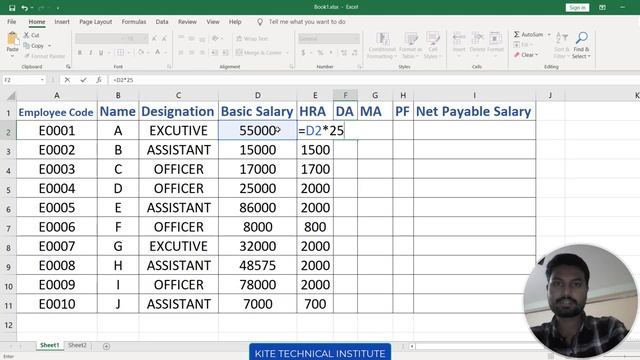Click the Net Payable Salary header cell

[x=474, y=111]
